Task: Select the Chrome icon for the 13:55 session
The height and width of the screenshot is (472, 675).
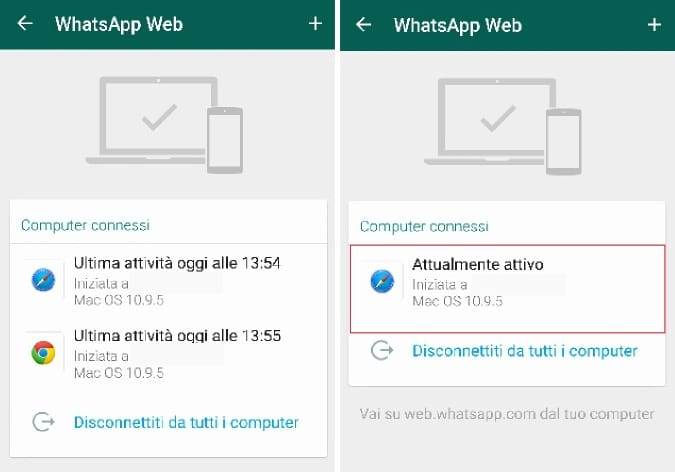Action: [x=43, y=353]
